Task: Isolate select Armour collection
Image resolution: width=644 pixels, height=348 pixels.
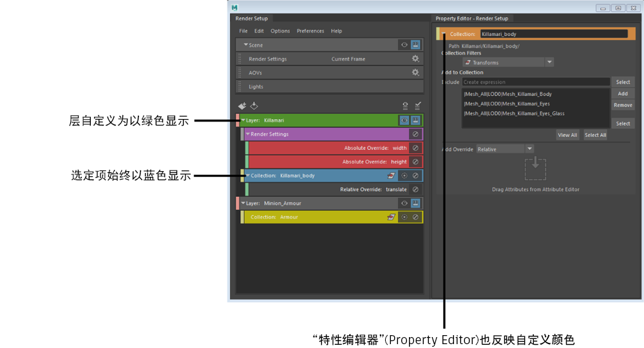Action: pyautogui.click(x=404, y=217)
